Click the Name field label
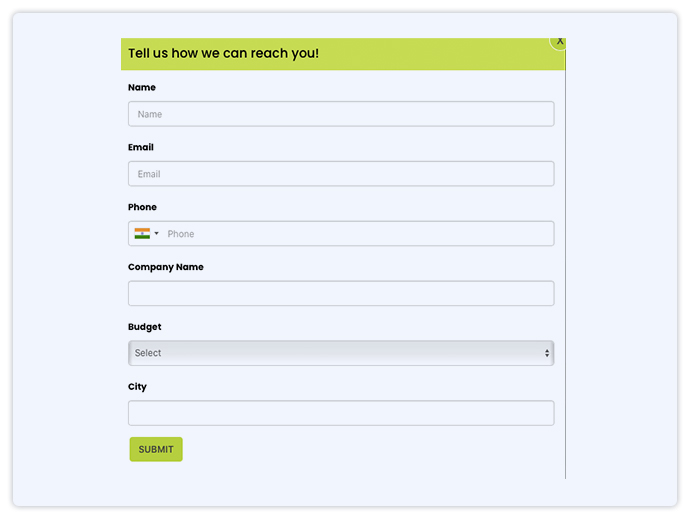 pyautogui.click(x=142, y=88)
